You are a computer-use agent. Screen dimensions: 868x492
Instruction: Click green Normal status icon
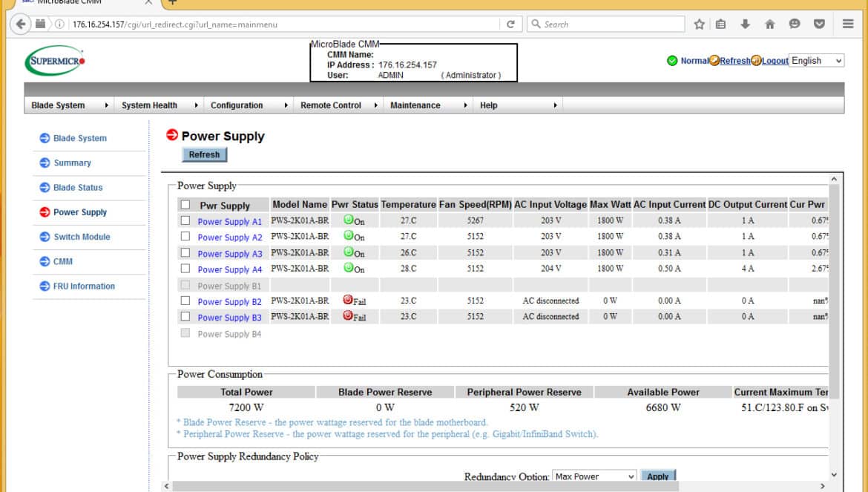672,61
